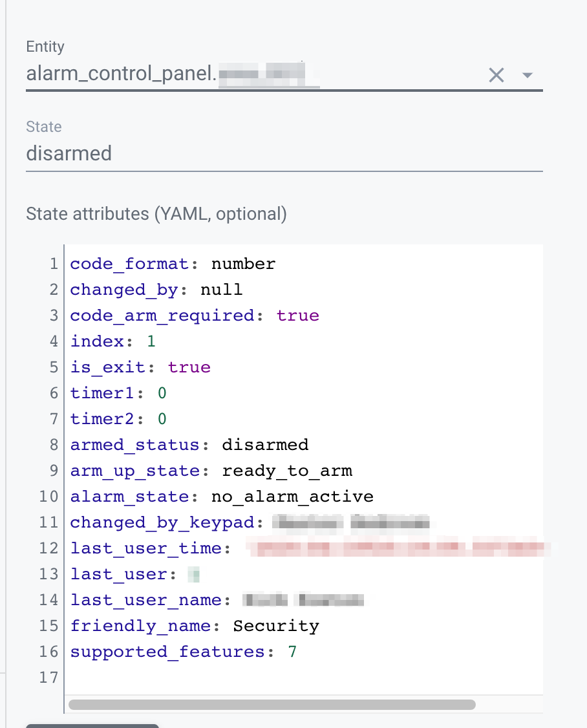Click the timer2 zero value
This screenshot has height=728, width=587.
click(x=160, y=419)
